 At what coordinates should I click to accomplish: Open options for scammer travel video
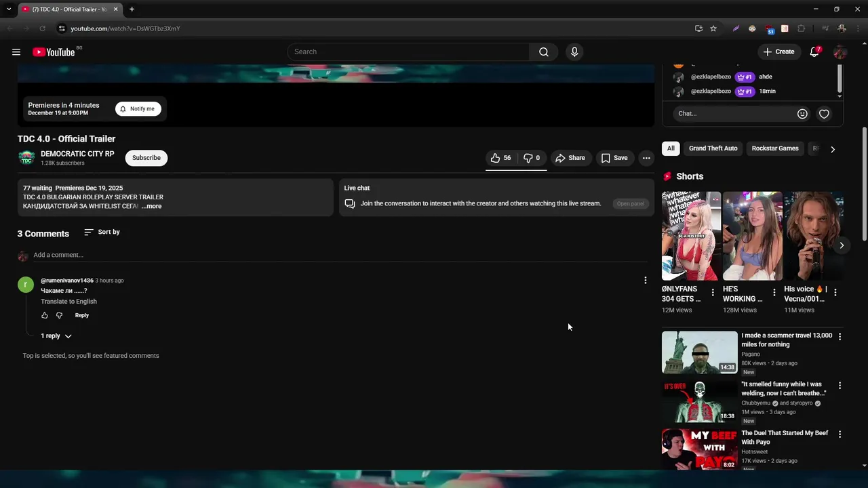[x=840, y=336]
